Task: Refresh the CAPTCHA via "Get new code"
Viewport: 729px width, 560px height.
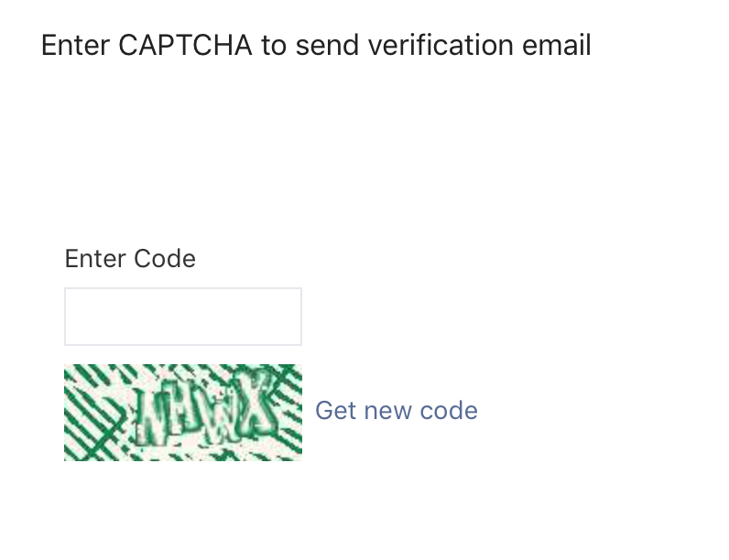Action: [396, 410]
